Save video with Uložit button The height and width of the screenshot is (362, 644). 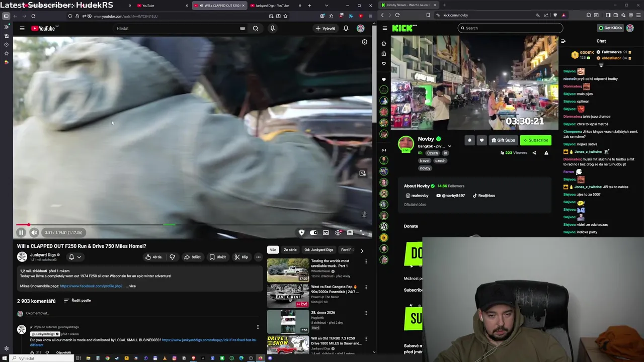[218, 257]
